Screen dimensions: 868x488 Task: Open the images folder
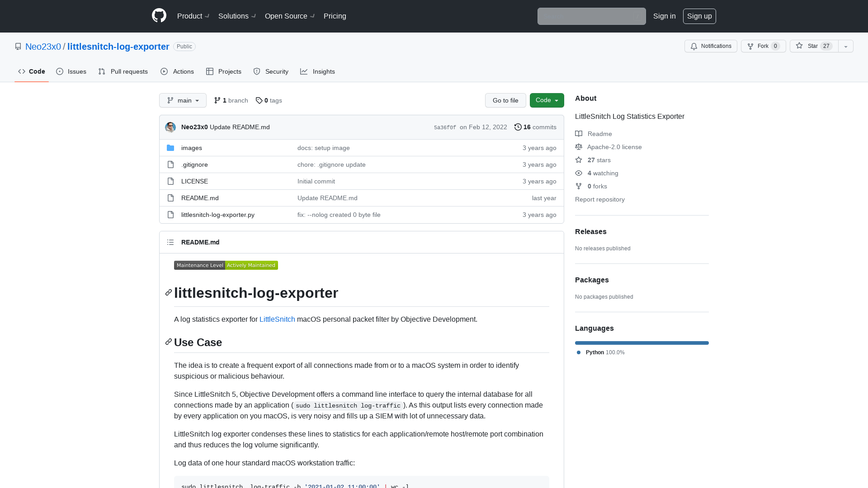tap(192, 148)
